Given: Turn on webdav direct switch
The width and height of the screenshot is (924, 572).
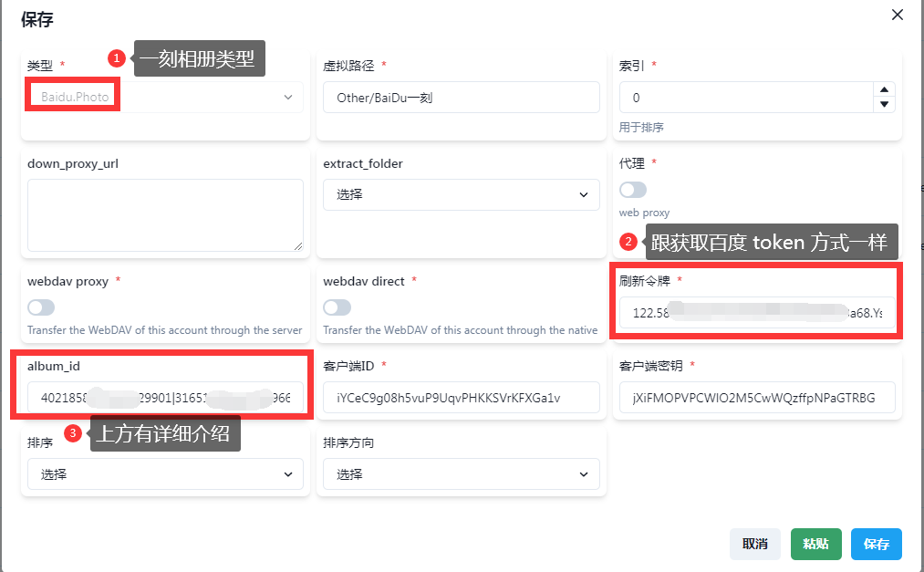Looking at the screenshot, I should coord(337,307).
